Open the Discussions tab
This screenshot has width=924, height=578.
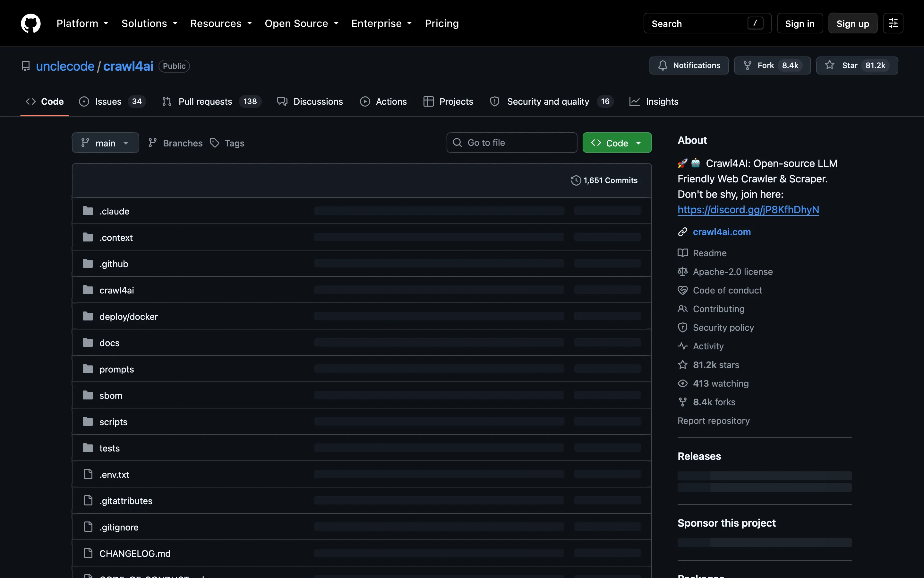(x=310, y=102)
